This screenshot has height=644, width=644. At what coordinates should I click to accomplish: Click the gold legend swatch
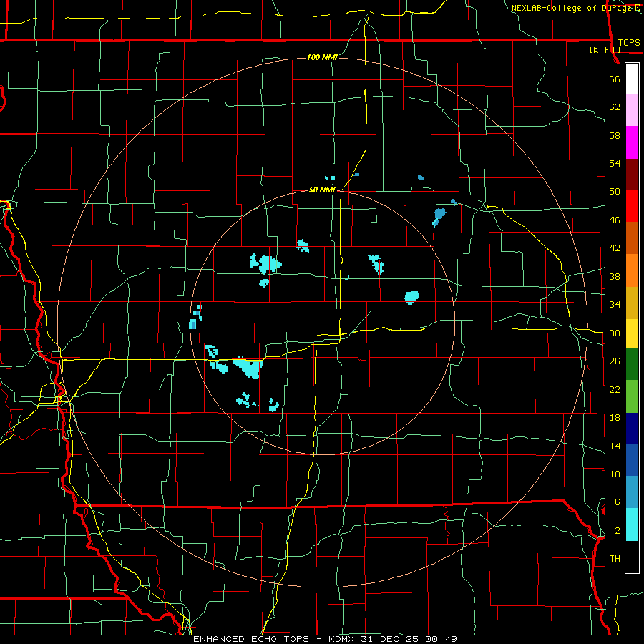pyautogui.click(x=632, y=303)
